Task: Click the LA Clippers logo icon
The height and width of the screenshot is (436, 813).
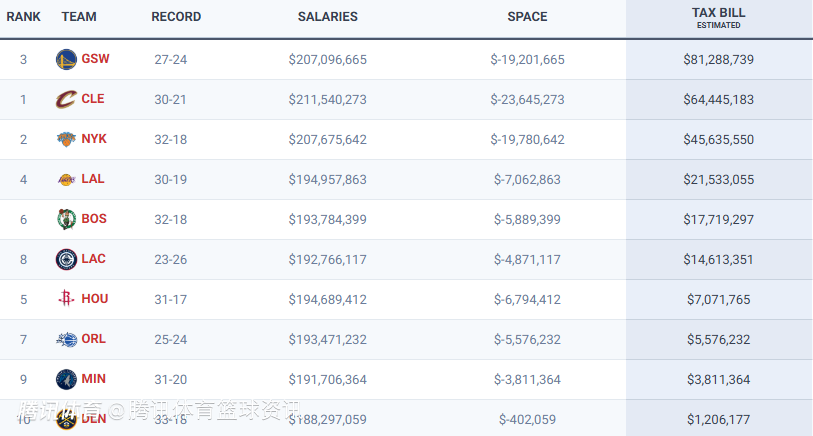Action: pyautogui.click(x=66, y=259)
